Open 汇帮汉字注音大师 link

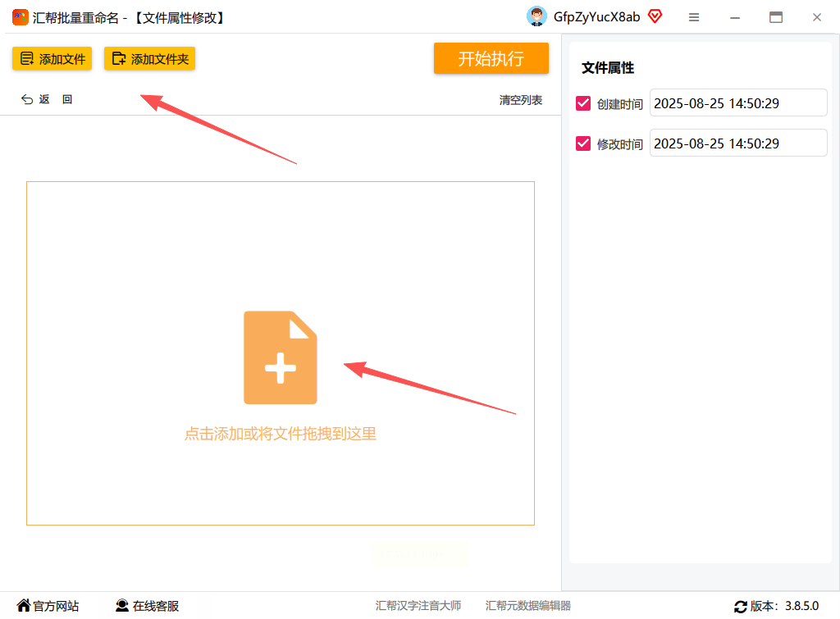pyautogui.click(x=418, y=606)
